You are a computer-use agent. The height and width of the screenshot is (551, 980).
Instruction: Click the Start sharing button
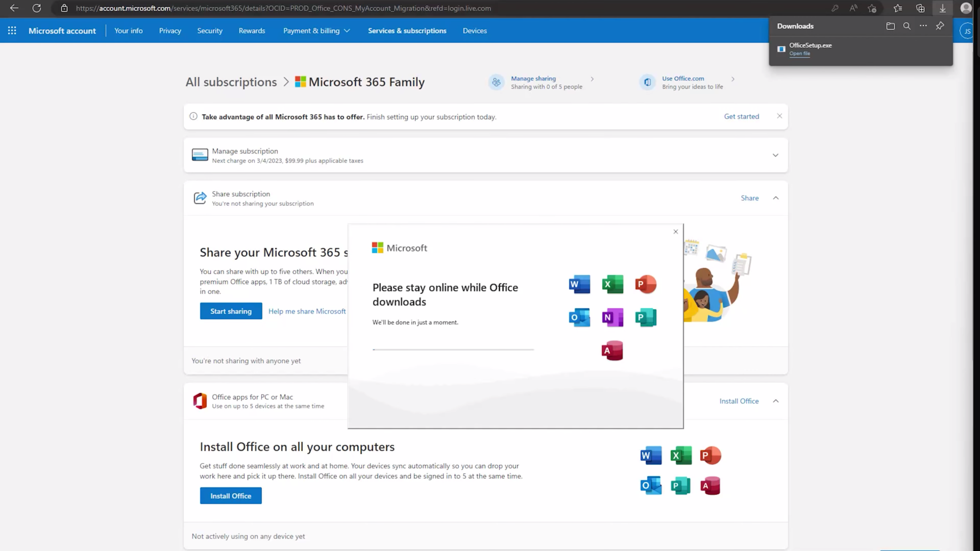pos(231,311)
